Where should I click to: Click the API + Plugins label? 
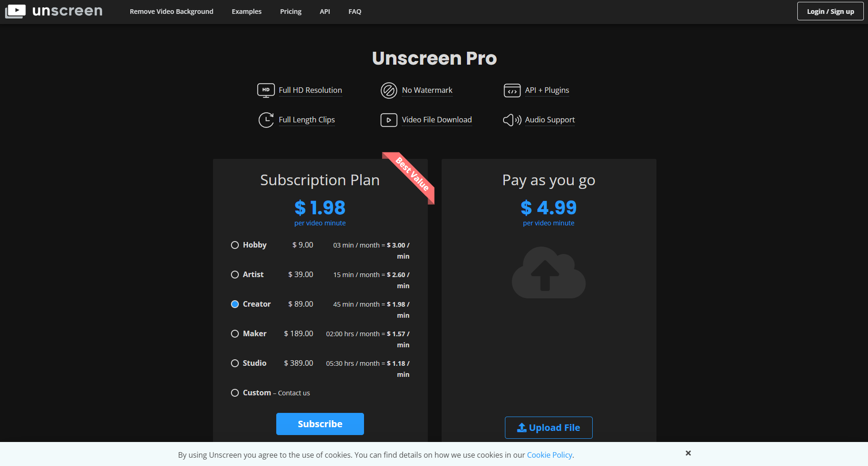click(x=547, y=91)
